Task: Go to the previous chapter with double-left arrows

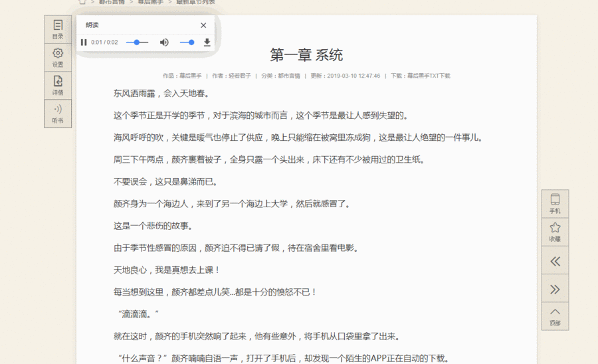Action: [x=555, y=261]
